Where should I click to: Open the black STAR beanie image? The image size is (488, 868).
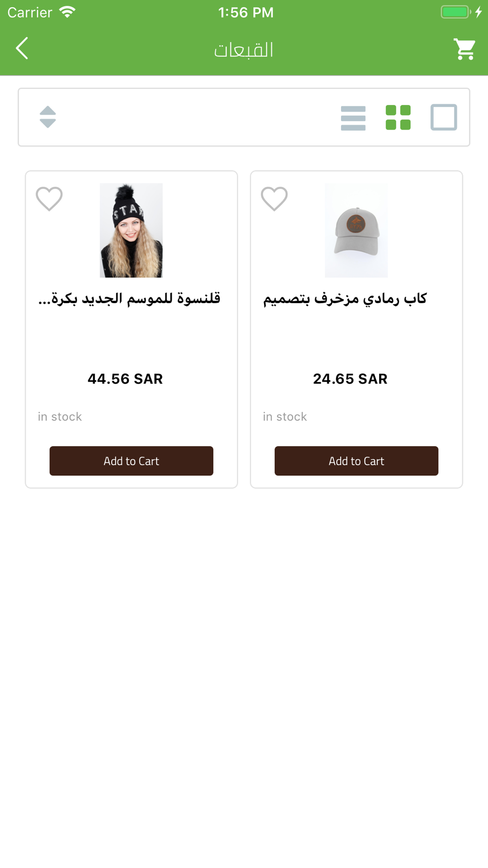point(131,230)
